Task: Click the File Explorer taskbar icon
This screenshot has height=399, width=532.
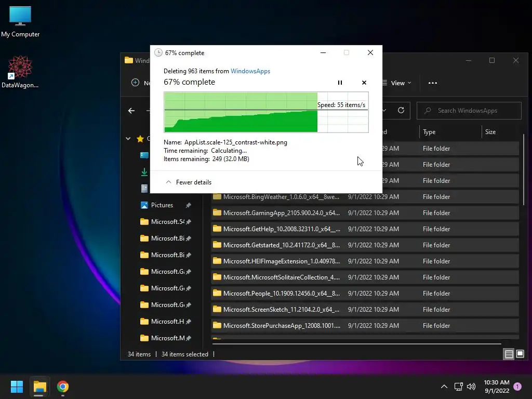Action: coord(39,387)
